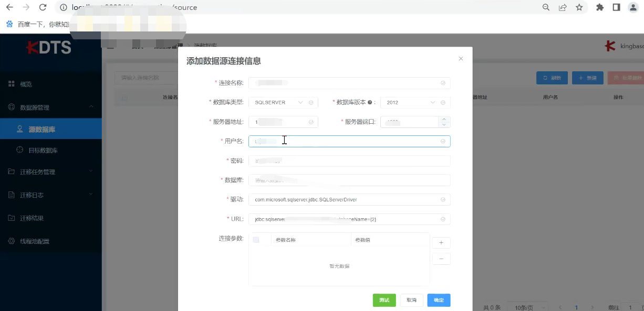Open the browser profile avatar
The width and height of the screenshot is (644, 311).
pyautogui.click(x=633, y=7)
